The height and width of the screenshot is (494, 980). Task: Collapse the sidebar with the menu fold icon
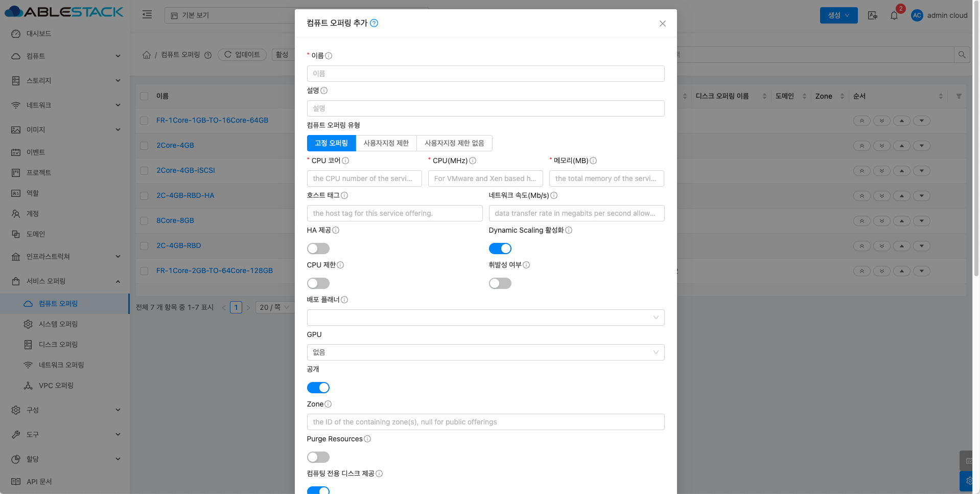coord(147,14)
